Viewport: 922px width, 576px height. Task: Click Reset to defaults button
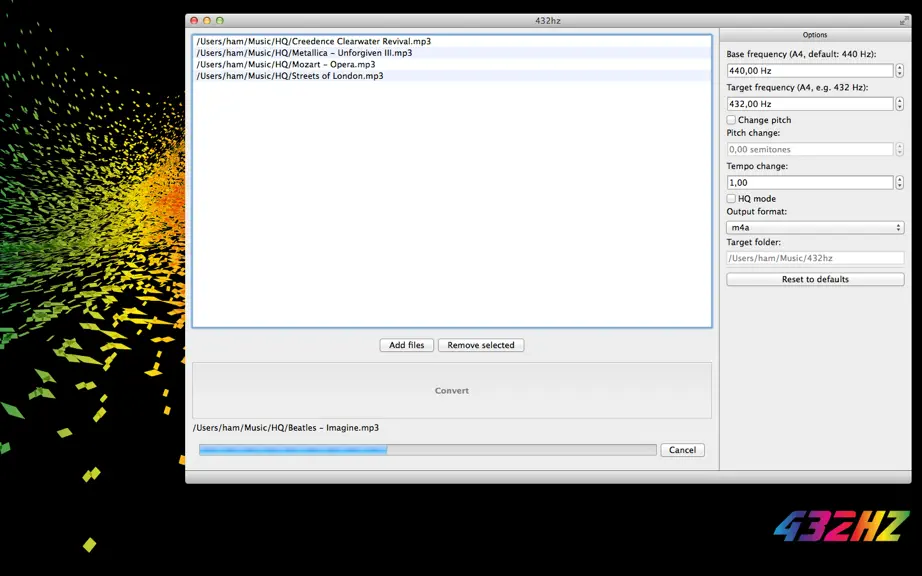point(815,279)
